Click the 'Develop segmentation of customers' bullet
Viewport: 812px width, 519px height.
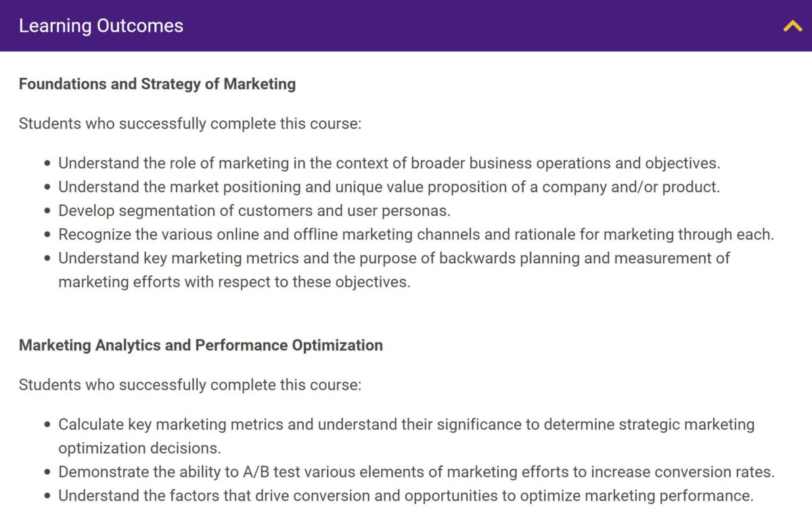coord(254,210)
